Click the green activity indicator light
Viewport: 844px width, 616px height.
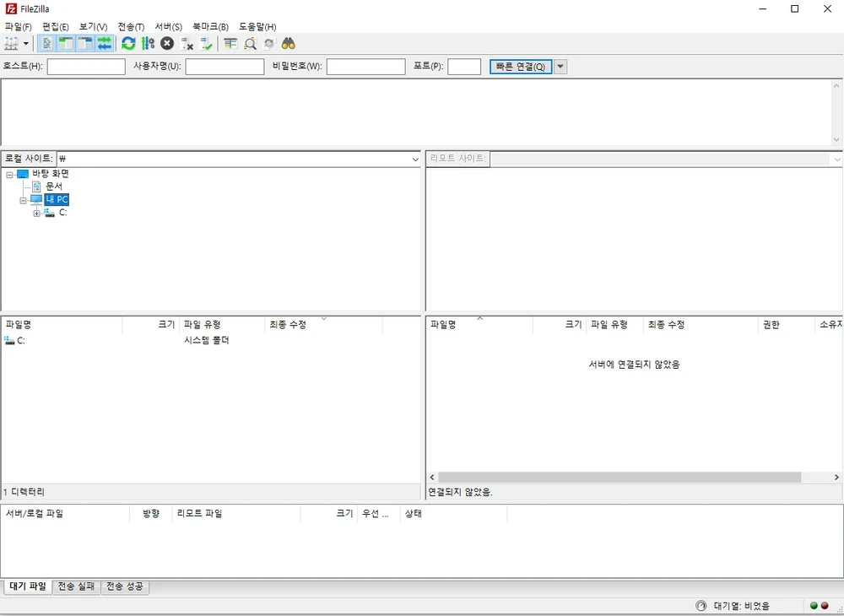(x=814, y=606)
